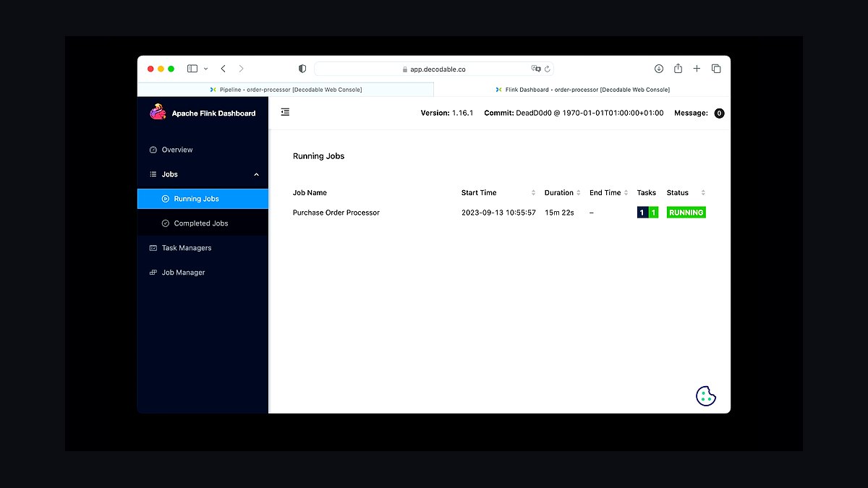Screen dimensions: 868x488
Task: Go forward to the next page
Action: tap(242, 69)
